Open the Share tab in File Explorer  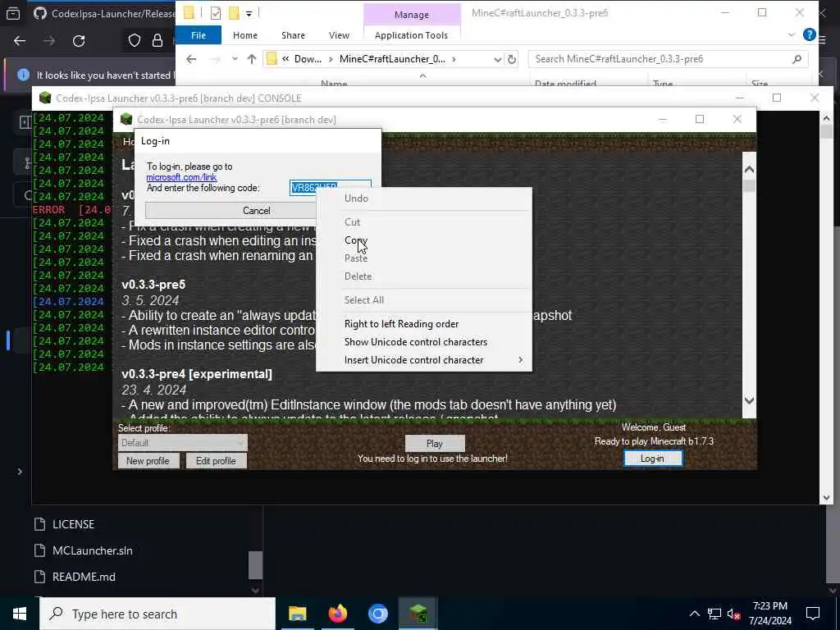coord(293,35)
